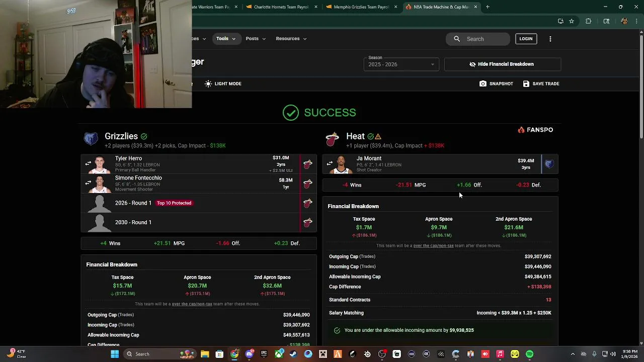Screen dimensions: 644x362
Task: Click the page vertical scrollbar
Action: coord(641,85)
